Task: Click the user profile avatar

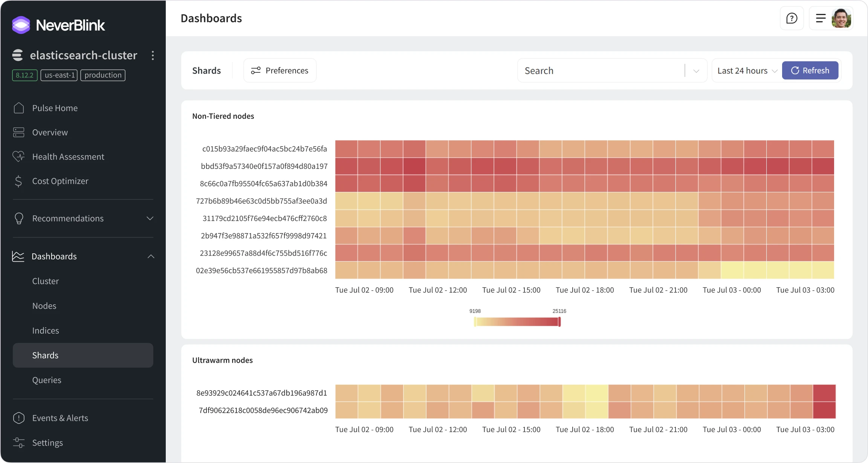Action: [841, 18]
